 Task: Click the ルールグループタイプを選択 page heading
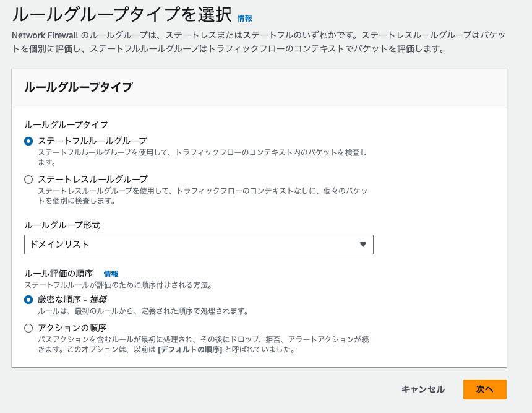[x=122, y=15]
